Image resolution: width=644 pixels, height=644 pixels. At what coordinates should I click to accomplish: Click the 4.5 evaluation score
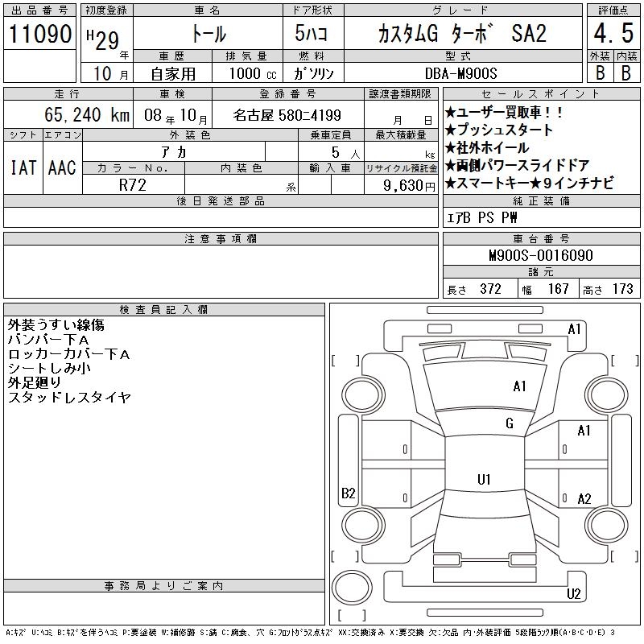613,33
